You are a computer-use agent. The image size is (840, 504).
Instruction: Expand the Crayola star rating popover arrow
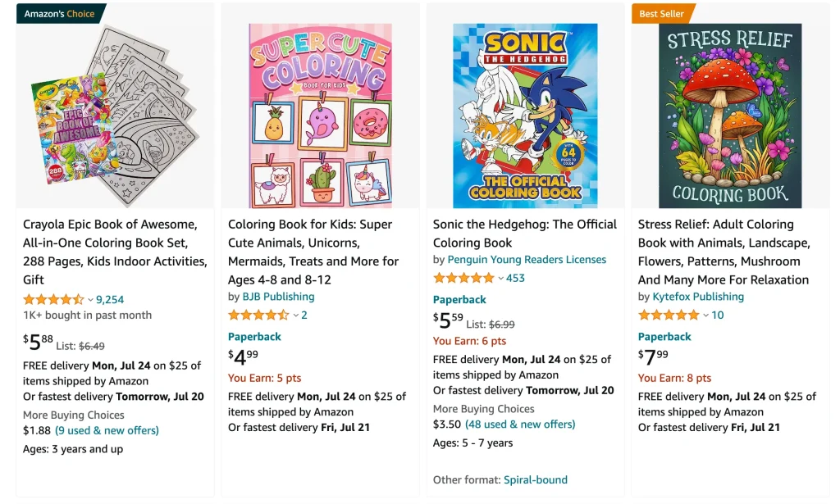[x=90, y=300]
